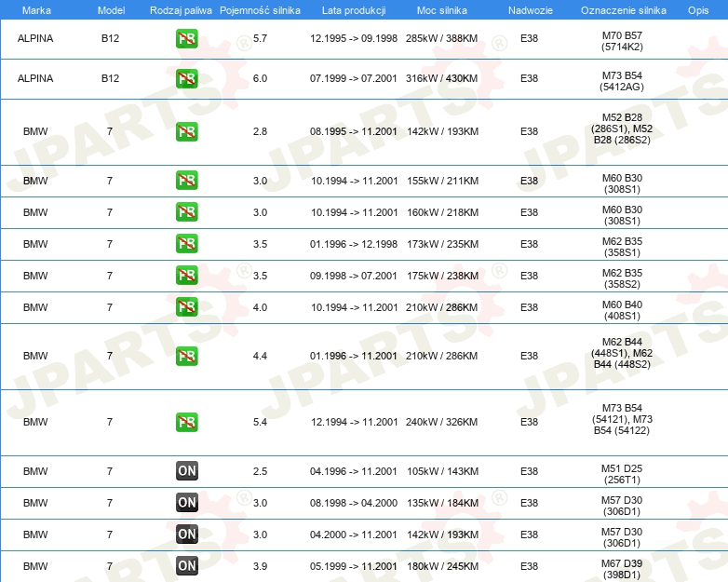Click the ON diesel icon in the 2.5 row
This screenshot has height=582, width=728.
(x=186, y=470)
